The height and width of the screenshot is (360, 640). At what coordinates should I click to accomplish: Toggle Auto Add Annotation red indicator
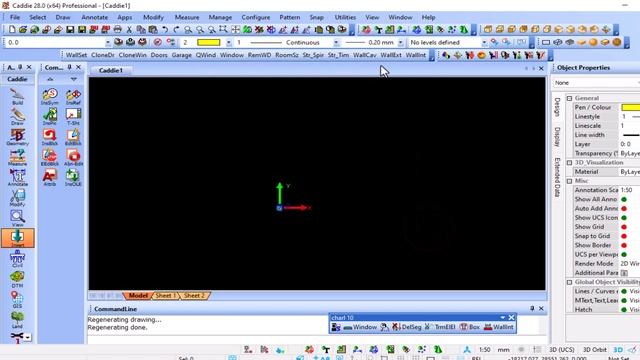click(624, 209)
